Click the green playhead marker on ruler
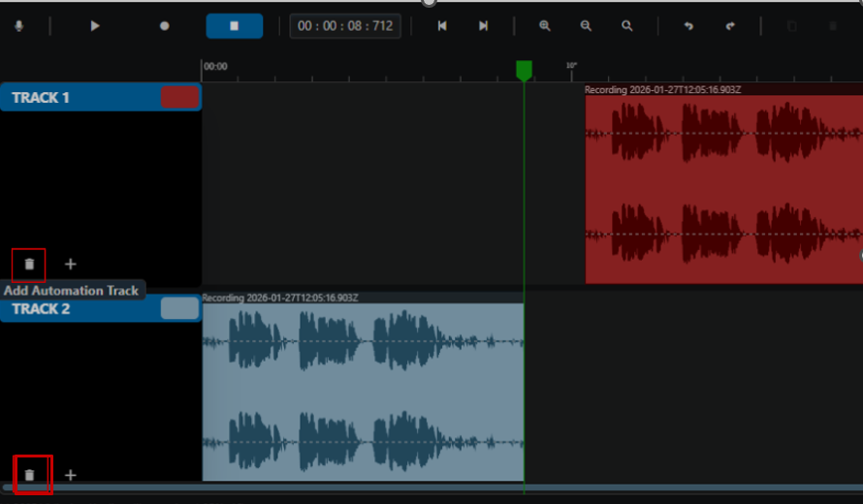The width and height of the screenshot is (863, 504). point(524,71)
